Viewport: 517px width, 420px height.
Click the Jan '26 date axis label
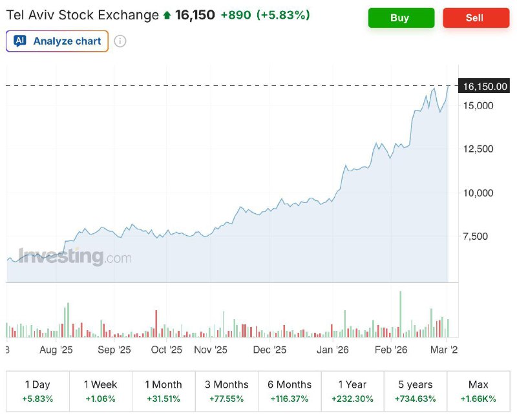(333, 350)
